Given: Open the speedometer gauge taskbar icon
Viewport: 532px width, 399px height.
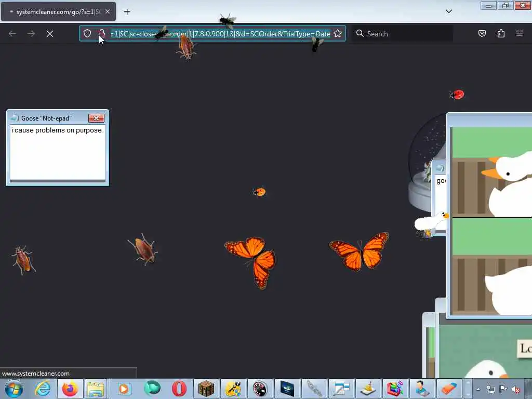Looking at the screenshot, I should pos(260,389).
